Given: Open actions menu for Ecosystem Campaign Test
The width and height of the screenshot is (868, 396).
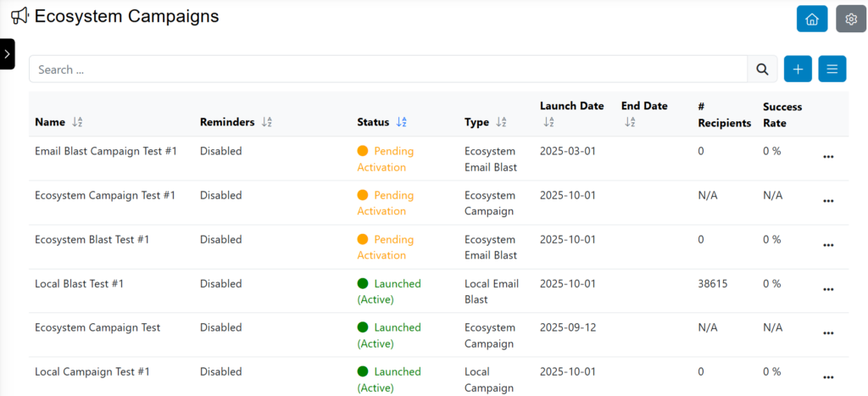Looking at the screenshot, I should point(828,333).
